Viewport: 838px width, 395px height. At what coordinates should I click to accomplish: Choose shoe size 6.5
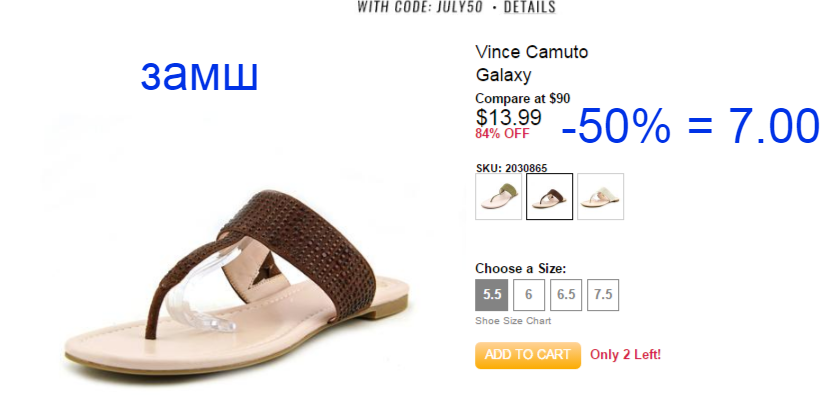pos(566,295)
